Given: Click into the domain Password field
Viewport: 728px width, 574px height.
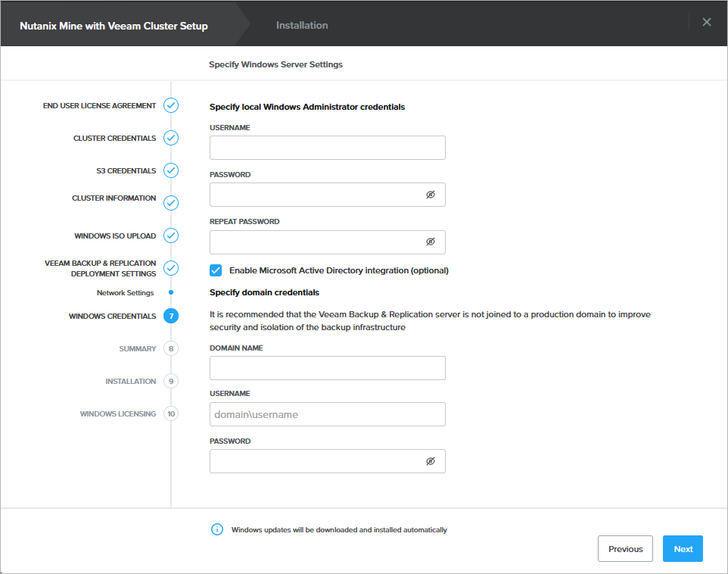Looking at the screenshot, I should point(328,461).
